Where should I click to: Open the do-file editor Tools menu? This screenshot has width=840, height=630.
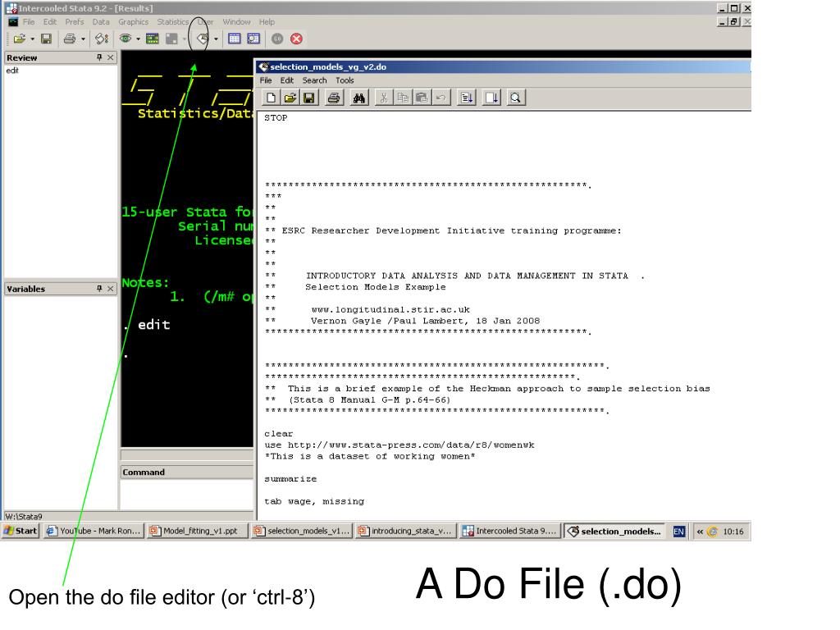[x=345, y=80]
